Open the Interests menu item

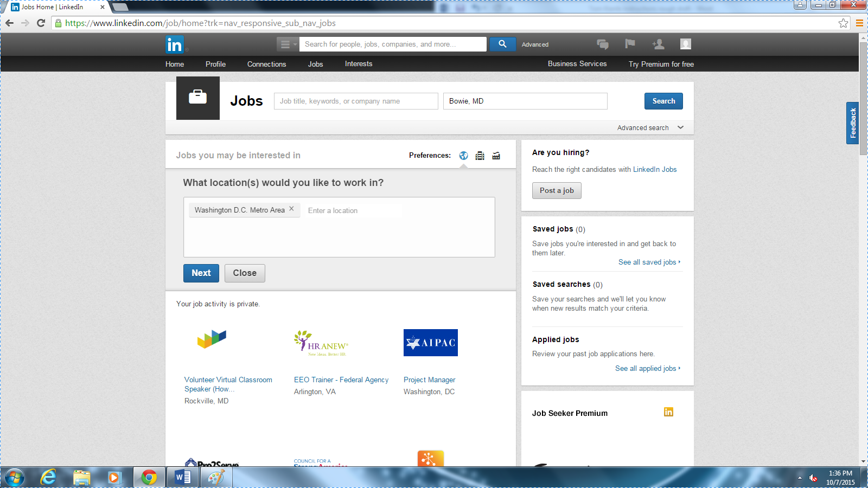(x=359, y=64)
